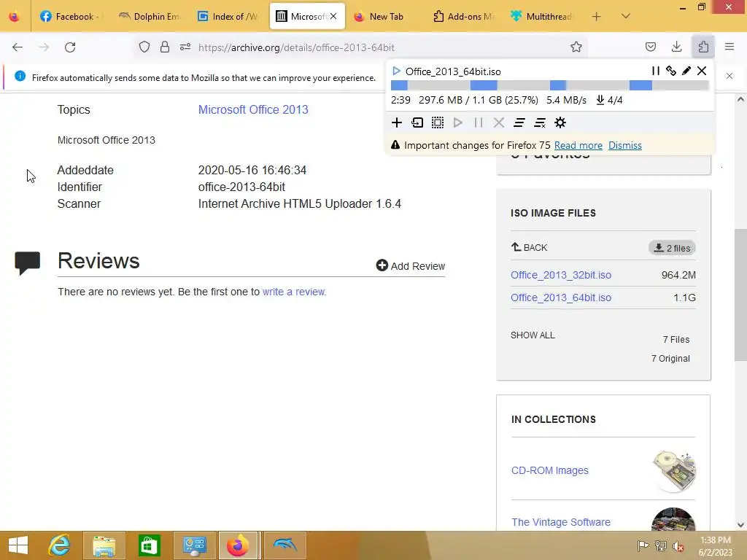The height and width of the screenshot is (560, 747).
Task: Switch to the Index of tab
Action: [228, 16]
